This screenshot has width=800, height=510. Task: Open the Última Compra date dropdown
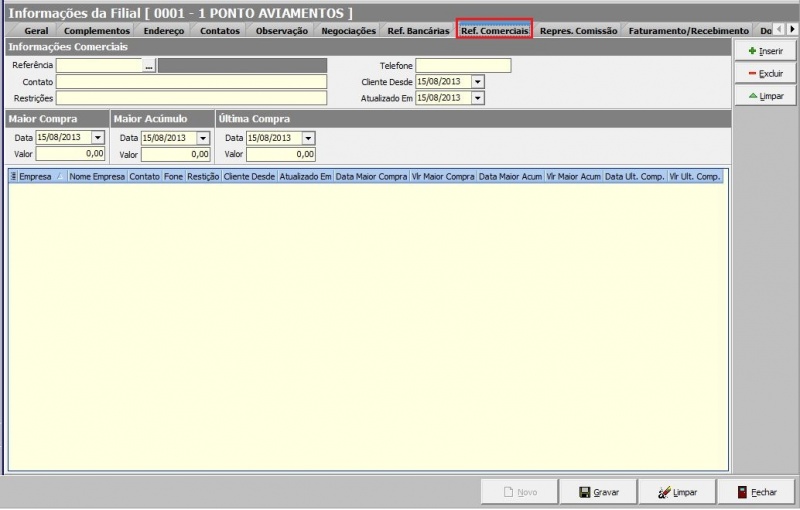308,138
